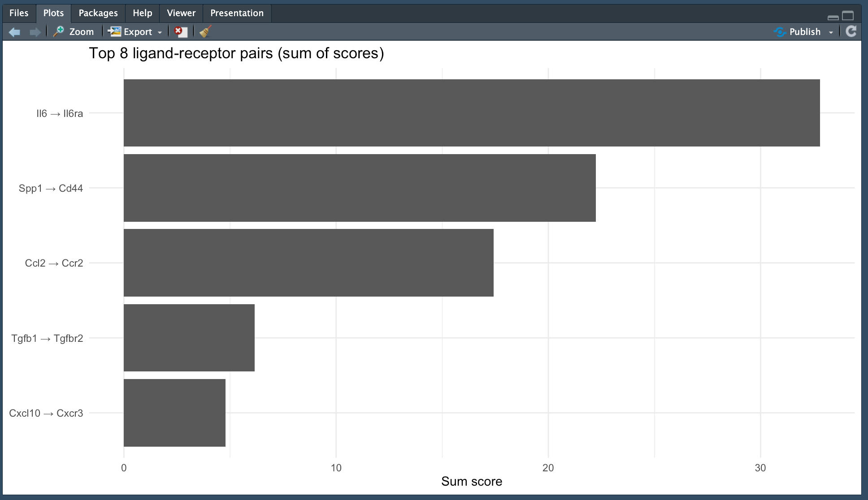
Task: Open the Help tab
Action: coord(142,13)
